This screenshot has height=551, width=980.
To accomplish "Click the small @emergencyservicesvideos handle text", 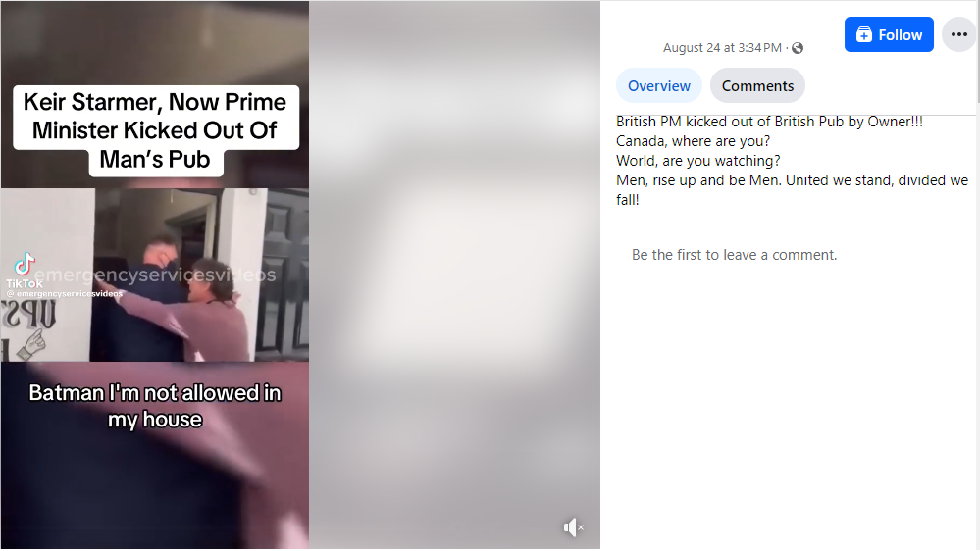I will pyautogui.click(x=65, y=293).
